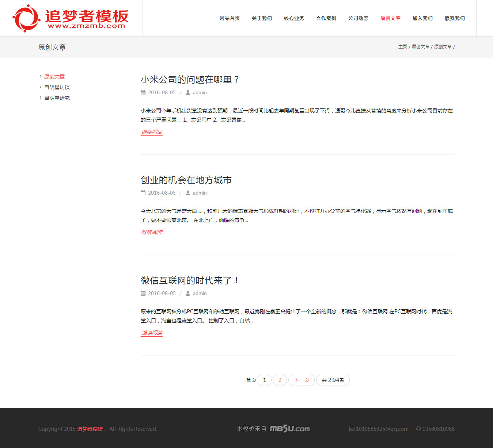Select 自明星访谈 in the sidebar
This screenshot has height=448, width=493.
pyautogui.click(x=57, y=87)
